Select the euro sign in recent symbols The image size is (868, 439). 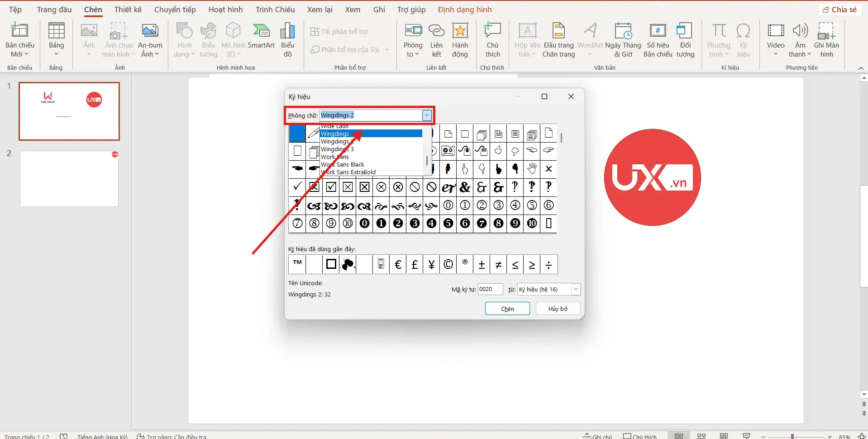point(398,264)
